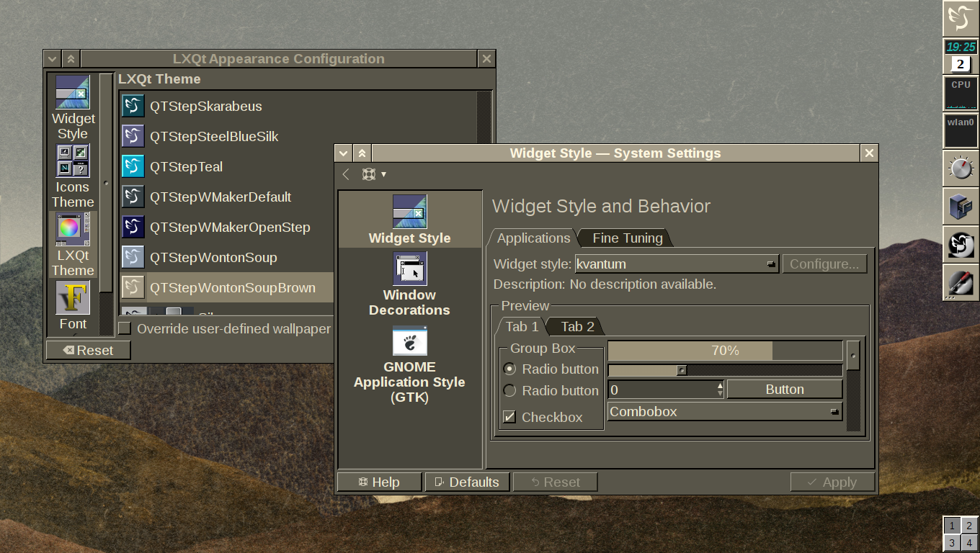Open the wlan0 network monitor dockapp

(961, 131)
